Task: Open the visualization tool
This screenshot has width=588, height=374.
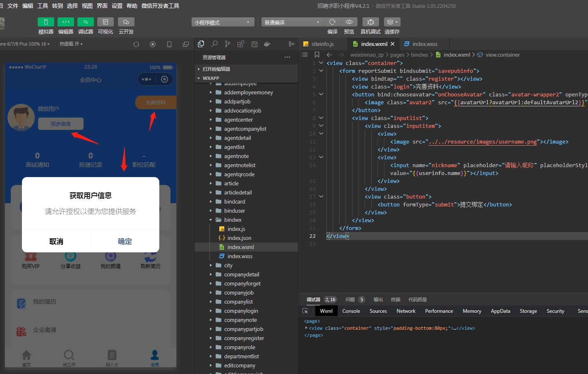Action: click(x=106, y=22)
